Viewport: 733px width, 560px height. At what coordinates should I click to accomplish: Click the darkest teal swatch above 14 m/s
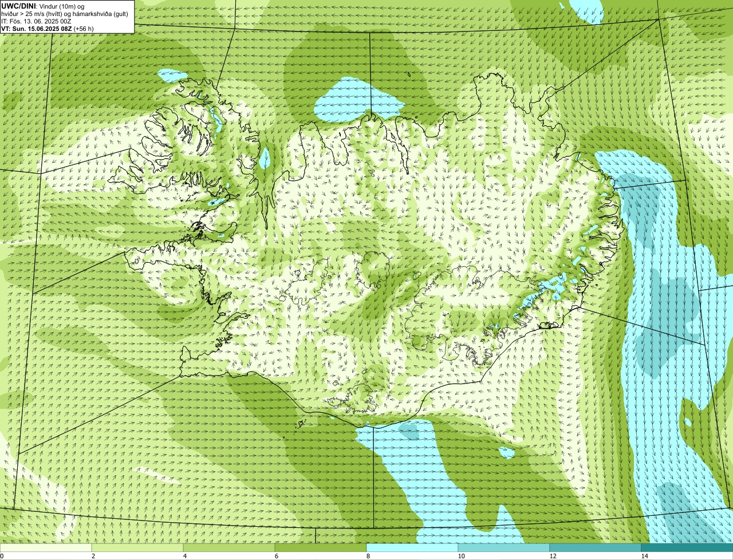tap(687, 547)
